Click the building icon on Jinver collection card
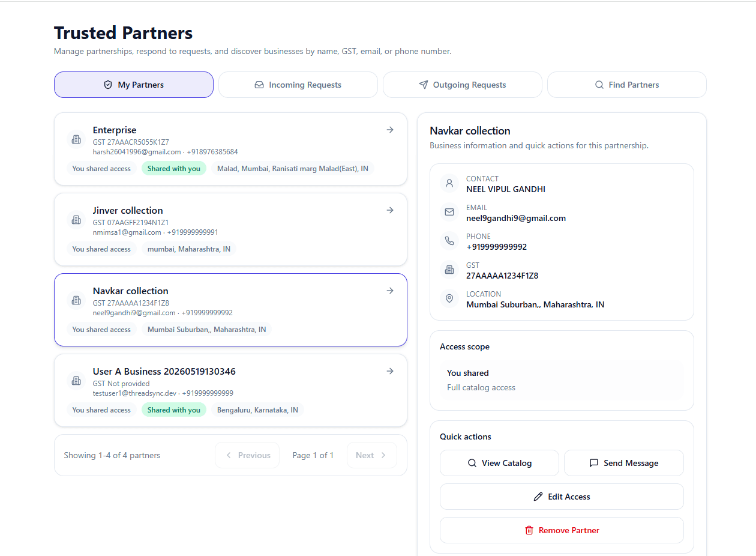Viewport: 756px width, 556px height. tap(76, 220)
